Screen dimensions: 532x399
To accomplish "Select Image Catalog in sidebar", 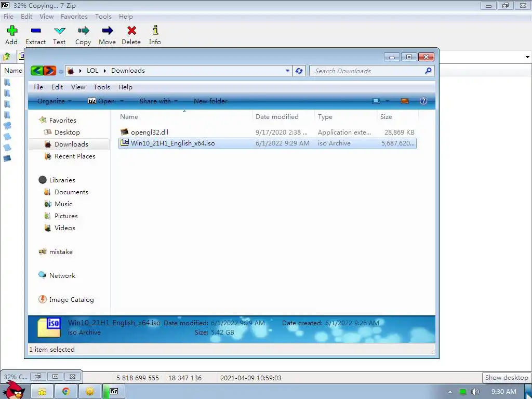I will [x=71, y=300].
